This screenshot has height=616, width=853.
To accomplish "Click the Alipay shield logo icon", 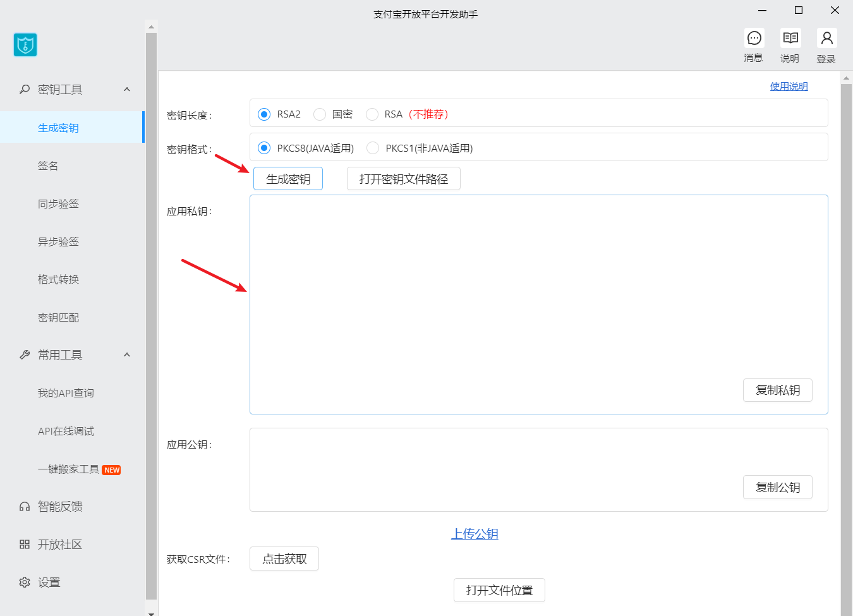I will (25, 45).
